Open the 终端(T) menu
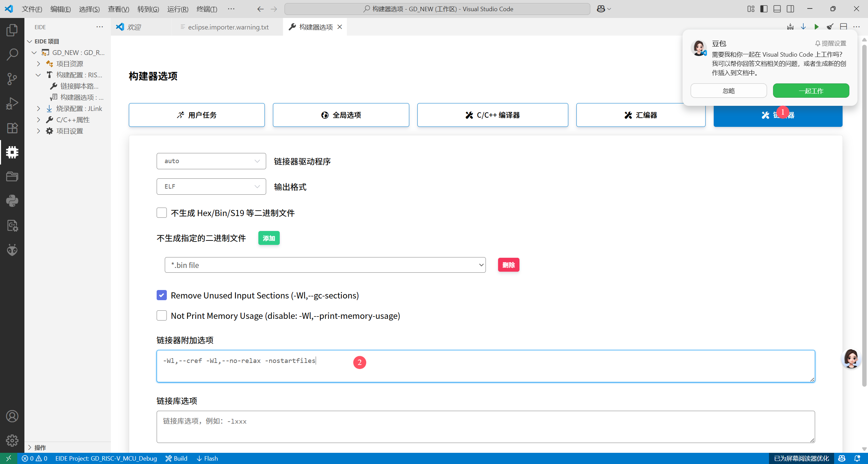 (207, 9)
